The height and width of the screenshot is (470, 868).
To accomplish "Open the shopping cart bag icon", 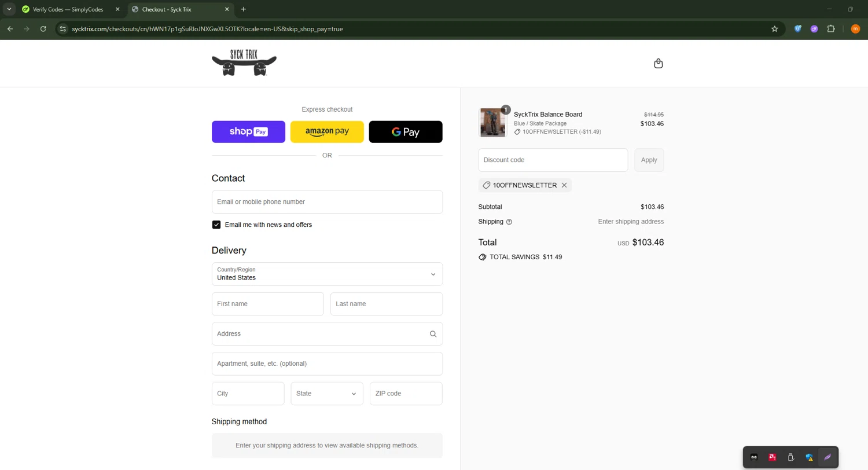I will 658,64.
